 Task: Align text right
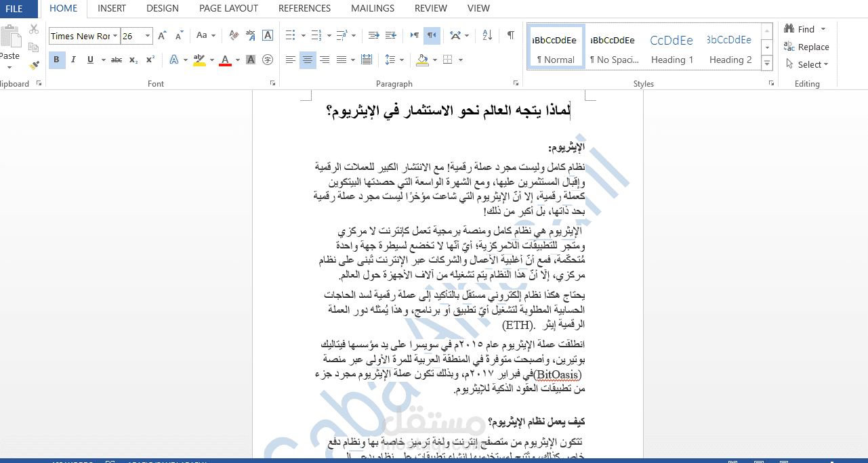coord(325,60)
